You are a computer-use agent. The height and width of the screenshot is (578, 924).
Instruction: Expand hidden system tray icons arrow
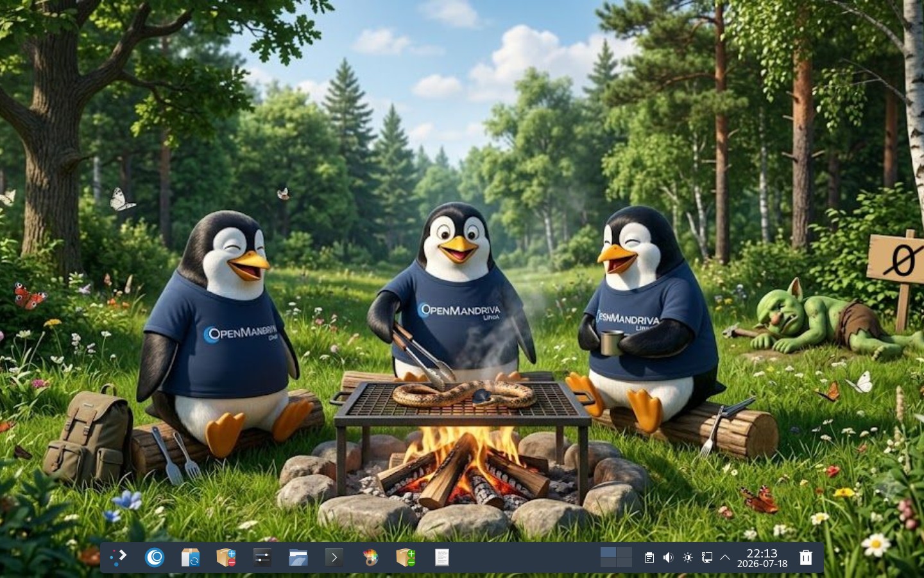725,557
